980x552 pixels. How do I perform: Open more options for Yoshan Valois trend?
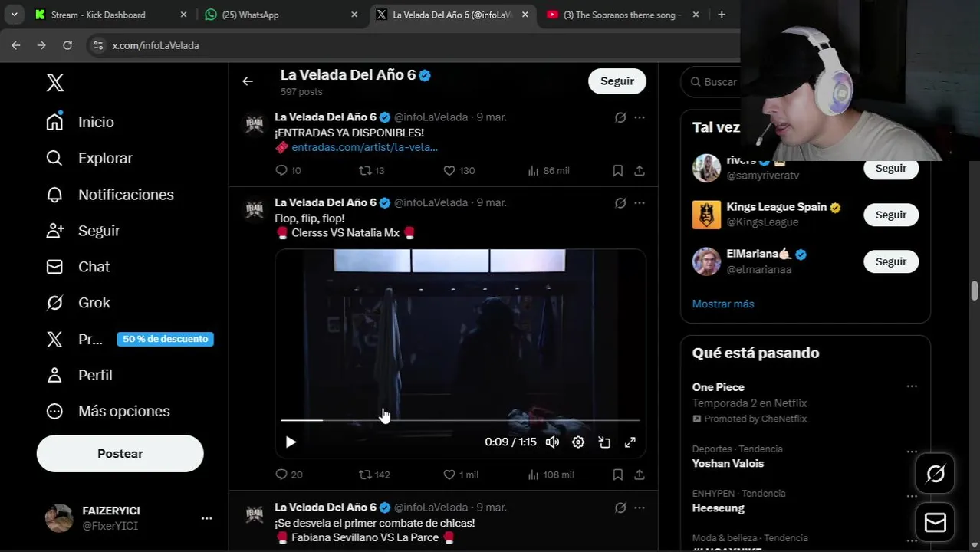coord(912,452)
